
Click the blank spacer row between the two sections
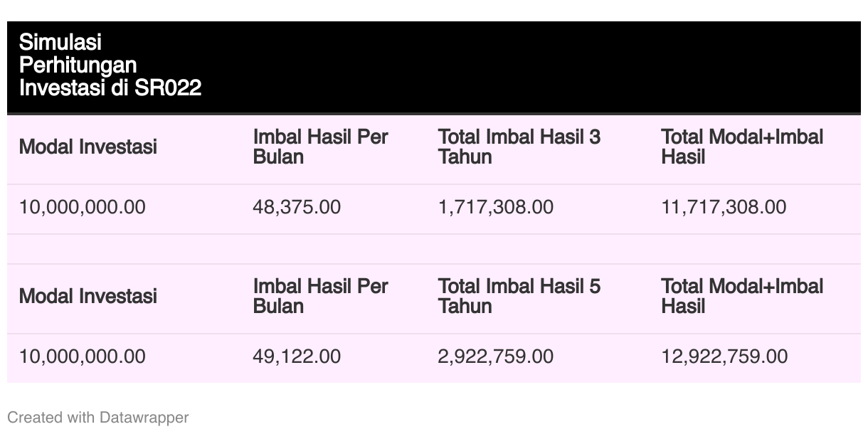pos(434,249)
